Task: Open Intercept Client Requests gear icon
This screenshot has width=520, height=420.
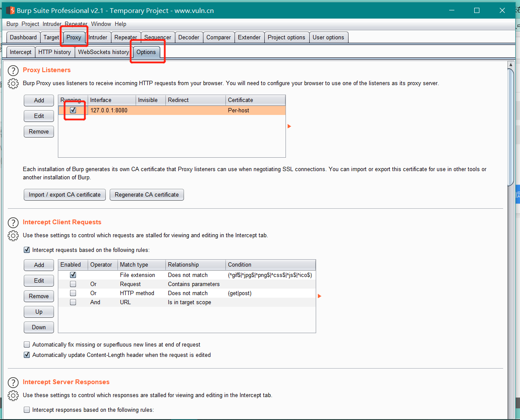Action: (x=13, y=236)
